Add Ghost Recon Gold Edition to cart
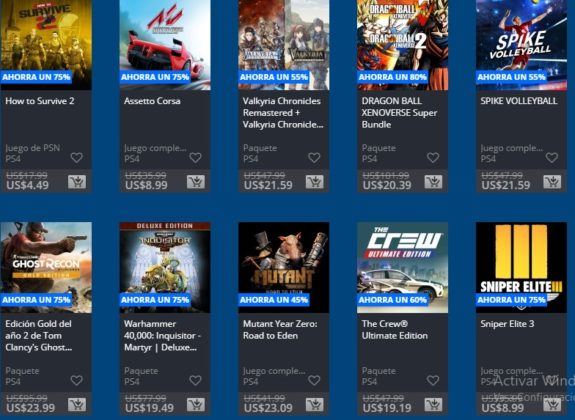 pyautogui.click(x=77, y=405)
